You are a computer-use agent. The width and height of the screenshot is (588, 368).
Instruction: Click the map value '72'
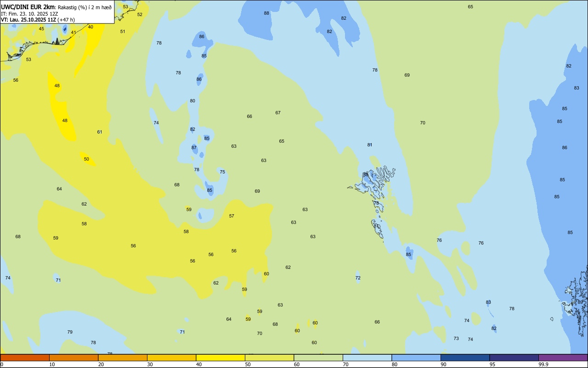pos(358,278)
